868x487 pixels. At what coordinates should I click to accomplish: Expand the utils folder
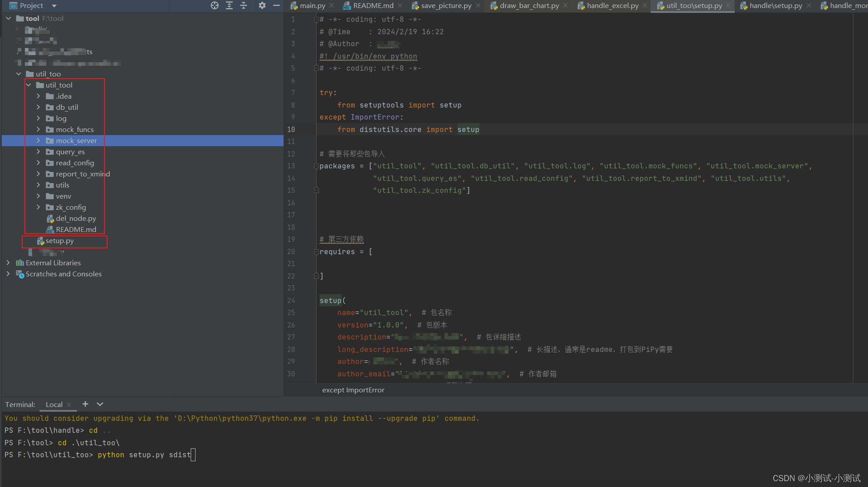tap(38, 185)
